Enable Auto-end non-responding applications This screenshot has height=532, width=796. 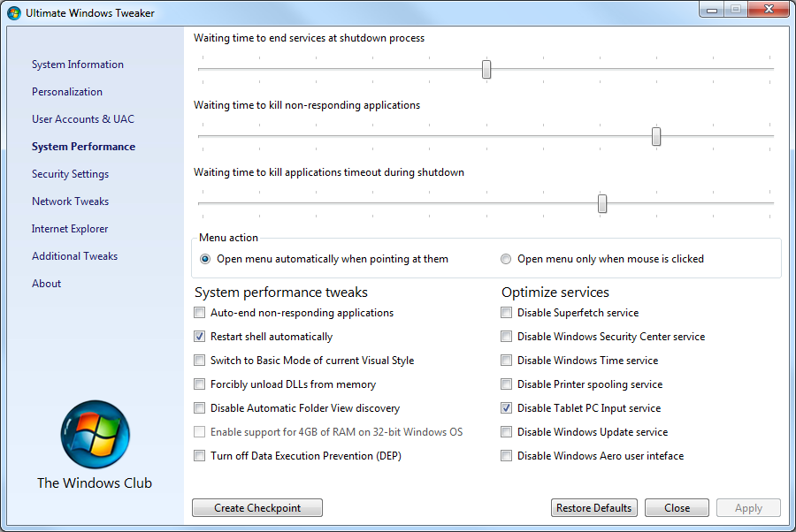[200, 313]
